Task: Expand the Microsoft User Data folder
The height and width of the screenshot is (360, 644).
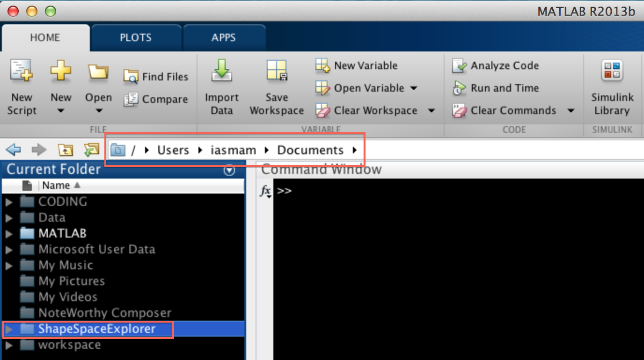Action: click(x=8, y=250)
